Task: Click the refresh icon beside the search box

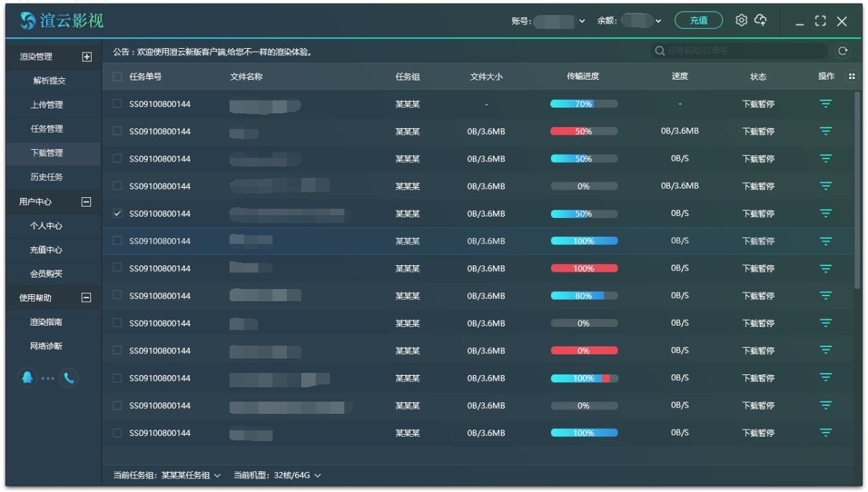Action: tap(844, 50)
